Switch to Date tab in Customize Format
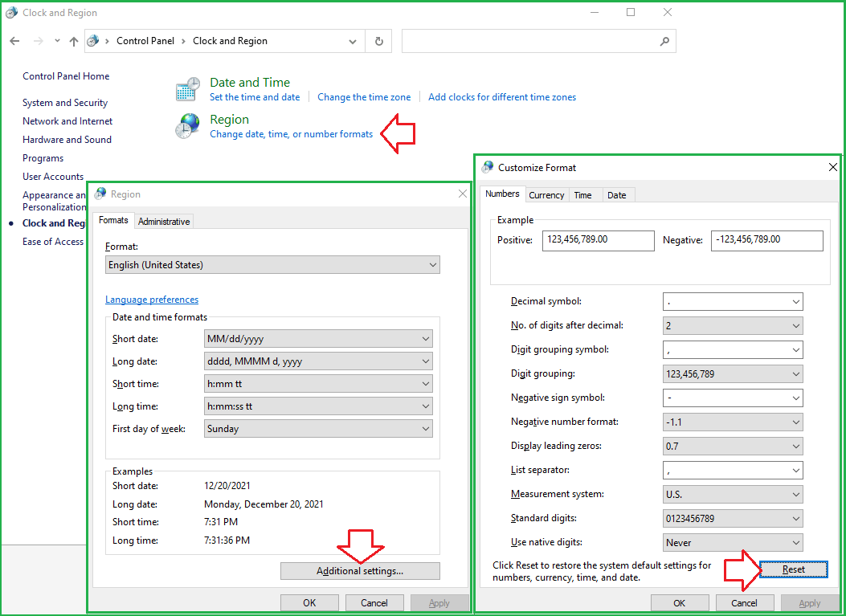The width and height of the screenshot is (846, 616). pyautogui.click(x=617, y=195)
